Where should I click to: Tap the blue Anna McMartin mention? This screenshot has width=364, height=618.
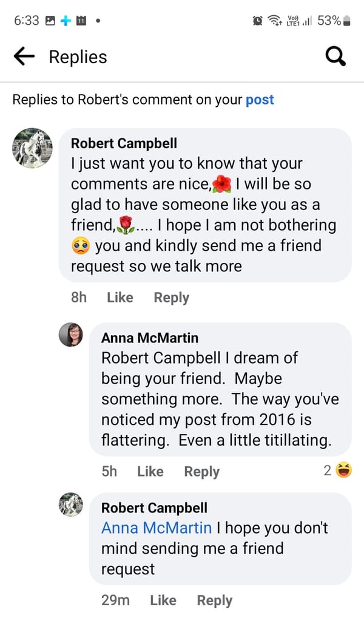157,528
